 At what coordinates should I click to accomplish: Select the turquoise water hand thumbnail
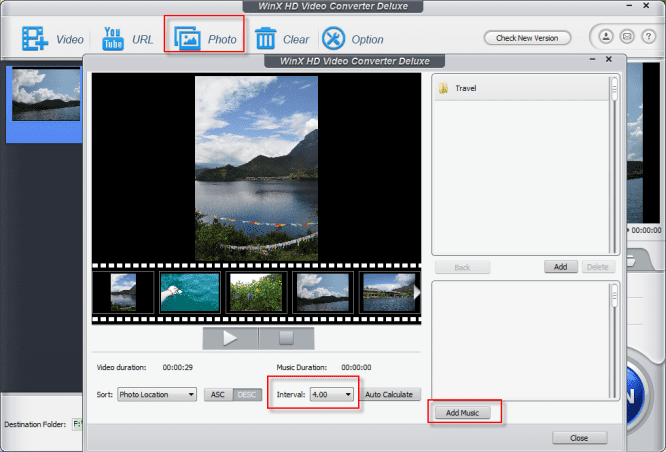tap(190, 292)
